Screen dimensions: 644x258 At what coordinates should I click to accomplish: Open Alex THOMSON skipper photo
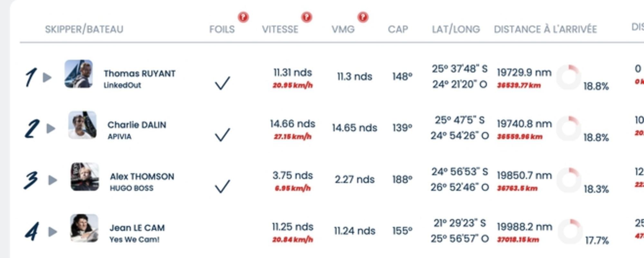85,177
